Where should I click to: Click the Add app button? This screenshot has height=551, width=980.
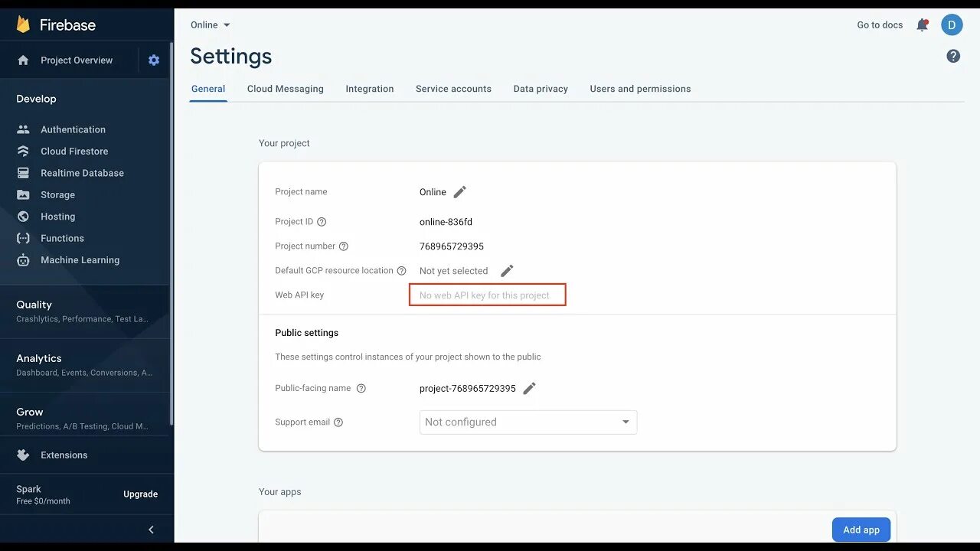coord(861,530)
